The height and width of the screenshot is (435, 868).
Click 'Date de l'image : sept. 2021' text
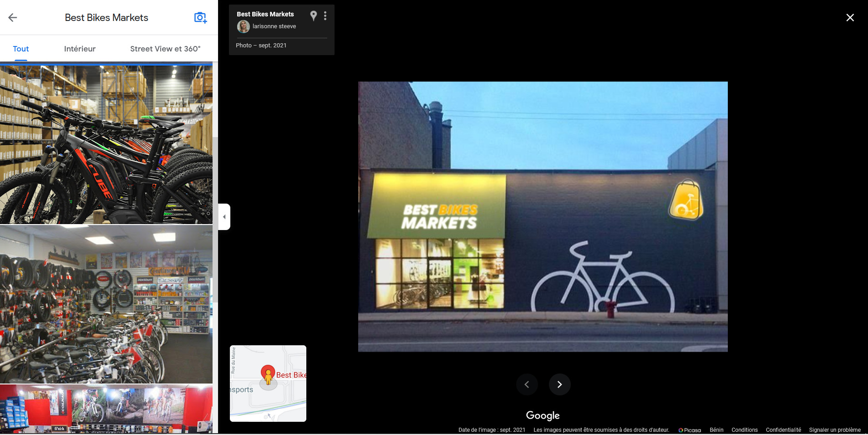click(492, 430)
